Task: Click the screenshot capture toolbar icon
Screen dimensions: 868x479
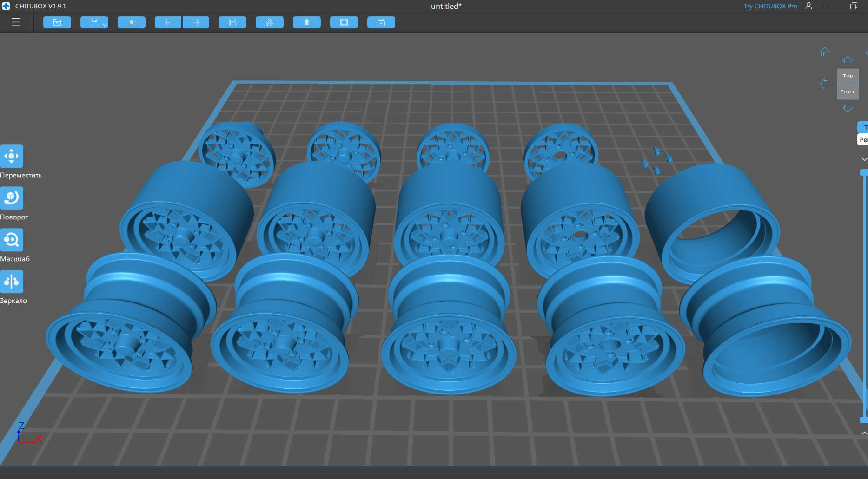Action: [x=132, y=22]
